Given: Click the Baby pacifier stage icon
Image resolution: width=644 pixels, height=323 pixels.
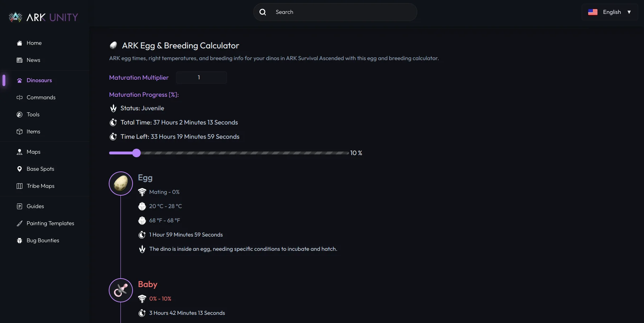Looking at the screenshot, I should (x=121, y=290).
